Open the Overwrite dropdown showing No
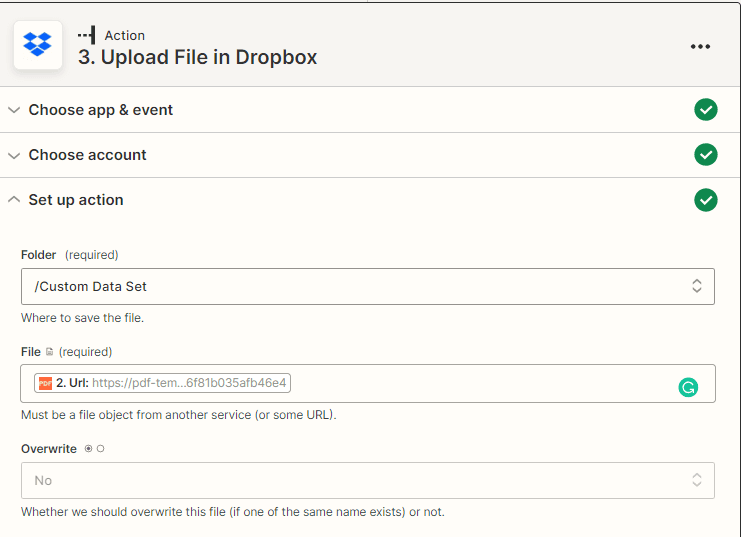This screenshot has height=537, width=741. pos(367,480)
